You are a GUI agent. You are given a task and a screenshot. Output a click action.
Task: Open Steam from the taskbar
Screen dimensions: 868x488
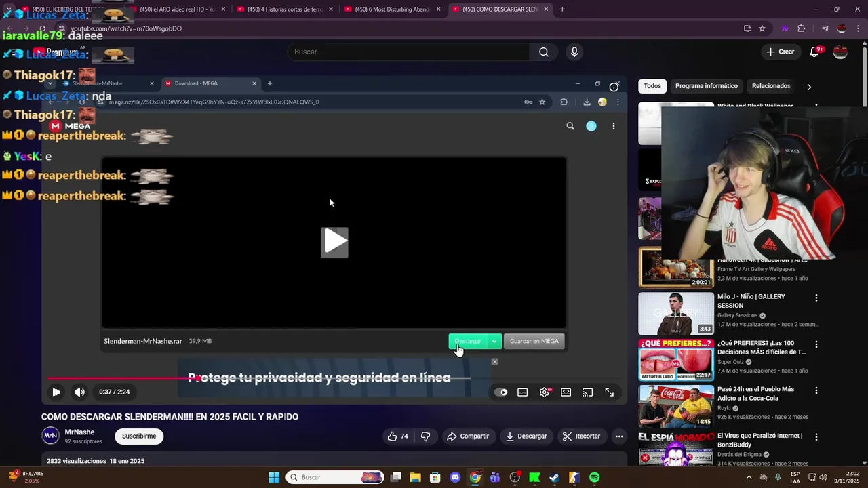(x=554, y=477)
